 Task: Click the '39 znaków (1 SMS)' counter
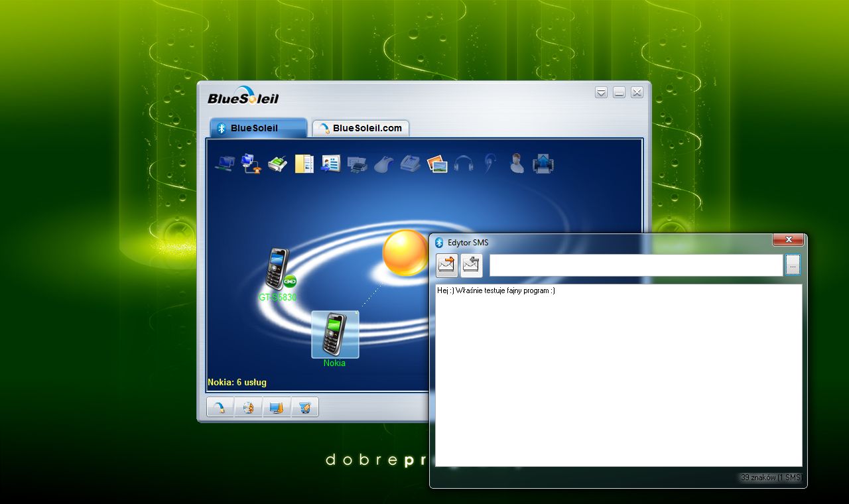tap(771, 477)
